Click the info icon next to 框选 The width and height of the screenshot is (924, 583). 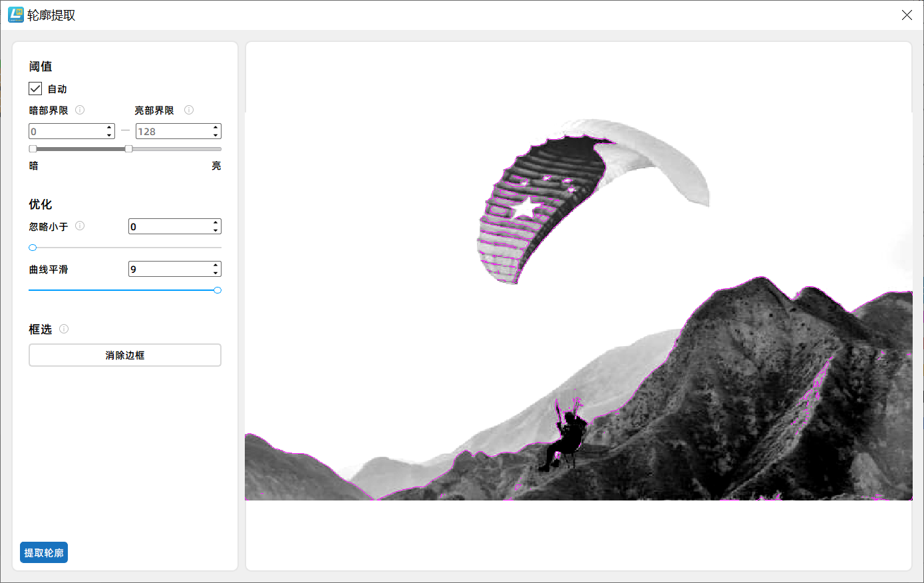coord(64,329)
